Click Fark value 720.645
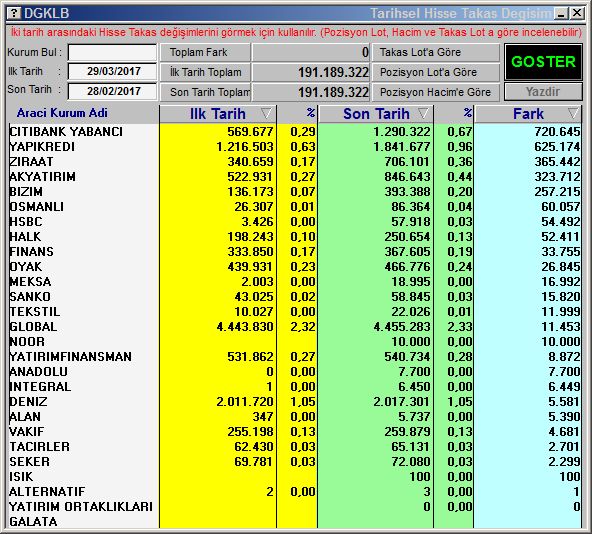The height and width of the screenshot is (534, 592). click(x=557, y=131)
